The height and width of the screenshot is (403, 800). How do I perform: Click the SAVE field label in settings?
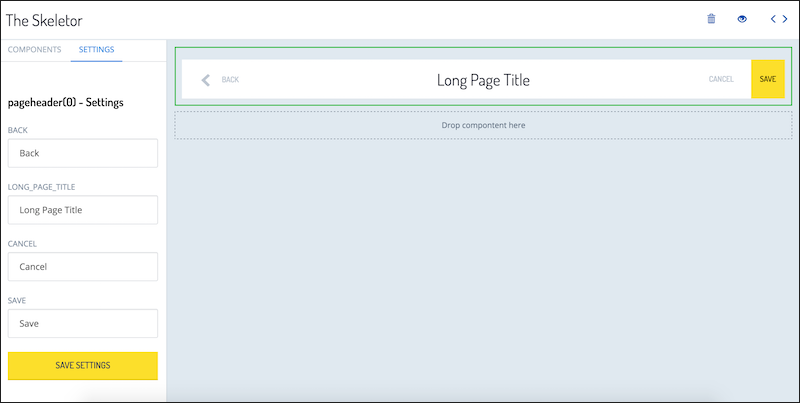coord(17,300)
